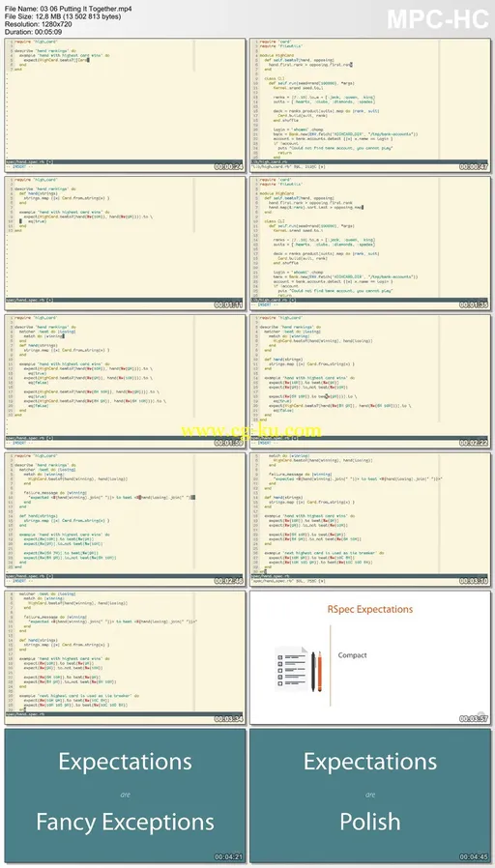This screenshot has width=495, height=868.
Task: Click the checklist and pens icon
Action: [x=299, y=668]
